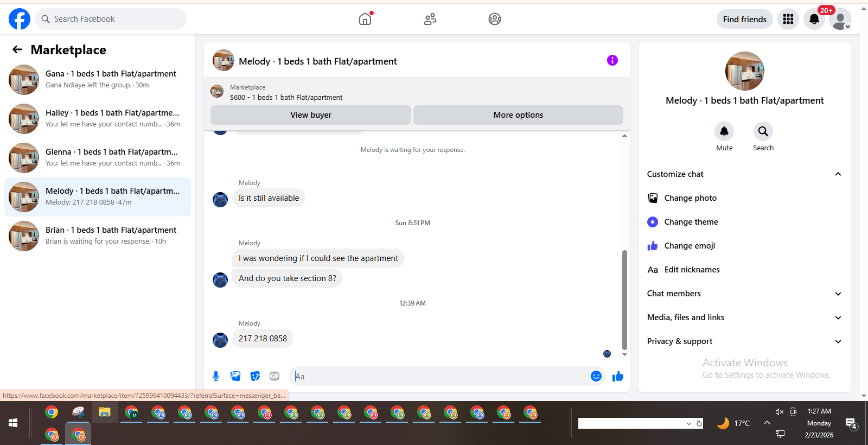Viewport: 868px width, 445px height.
Task: Click the large listing photo in right panel
Action: (745, 71)
